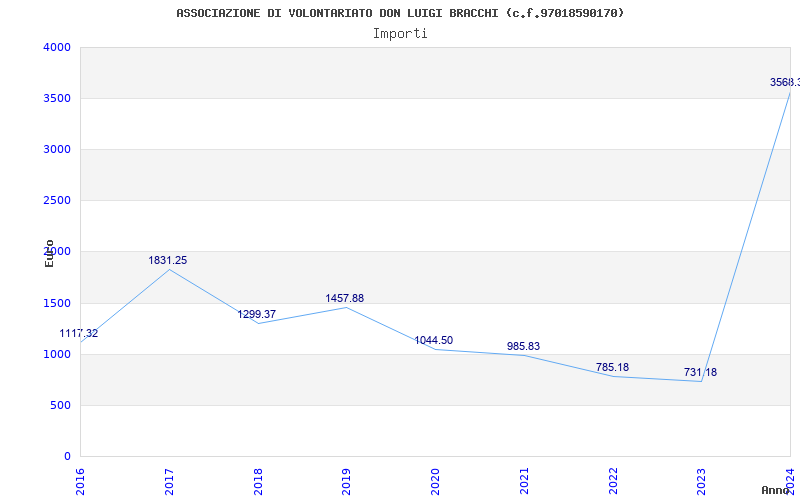The width and height of the screenshot is (800, 500).
Task: Select data label 1117.32
Action: pos(79,333)
